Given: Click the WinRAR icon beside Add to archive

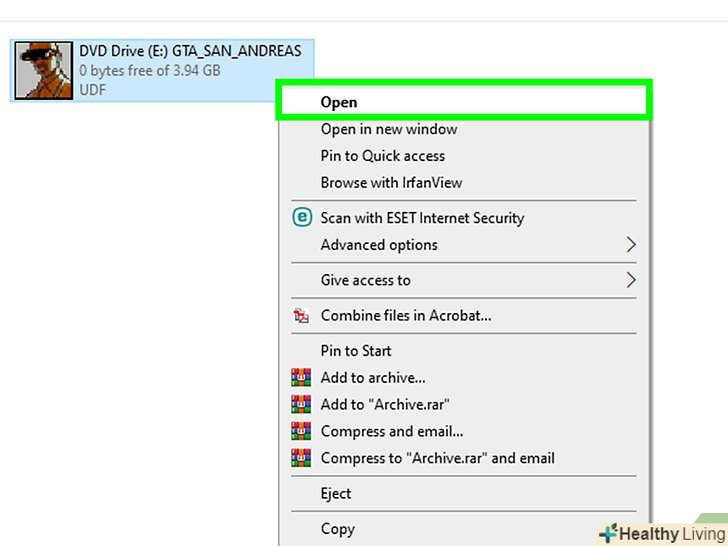Looking at the screenshot, I should [301, 378].
